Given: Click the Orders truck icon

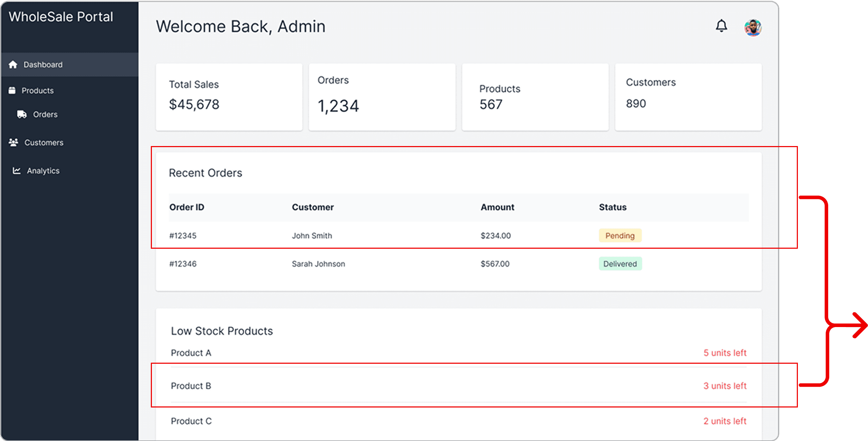Looking at the screenshot, I should [x=22, y=114].
